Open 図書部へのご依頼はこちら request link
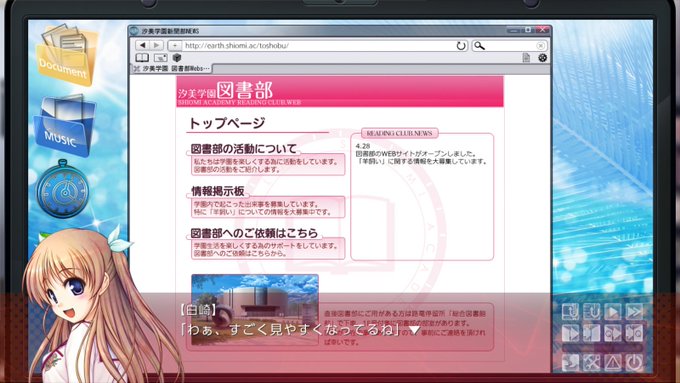Image resolution: width=680 pixels, height=383 pixels. tap(255, 233)
